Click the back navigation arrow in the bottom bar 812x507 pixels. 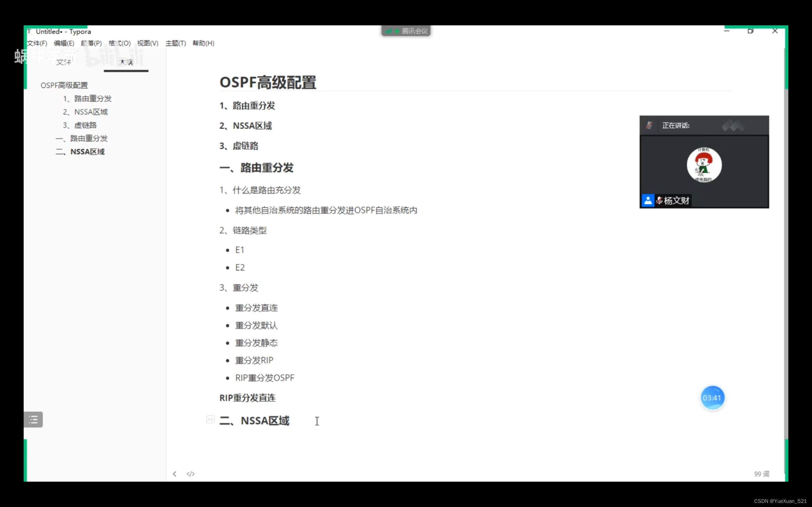pos(175,474)
